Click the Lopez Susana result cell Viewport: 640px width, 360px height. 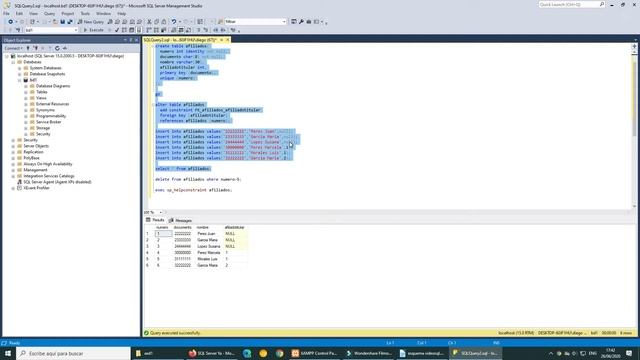[x=209, y=246]
